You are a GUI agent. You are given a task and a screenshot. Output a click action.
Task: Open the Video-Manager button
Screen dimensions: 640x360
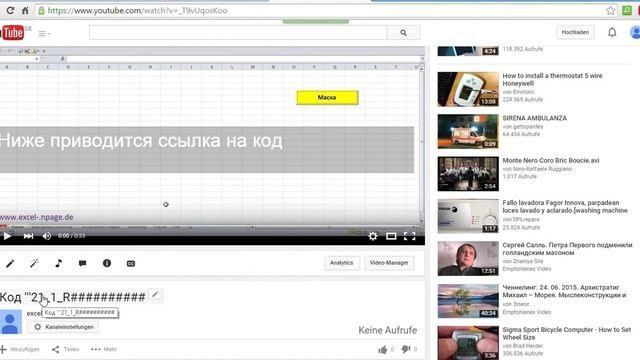(x=389, y=263)
